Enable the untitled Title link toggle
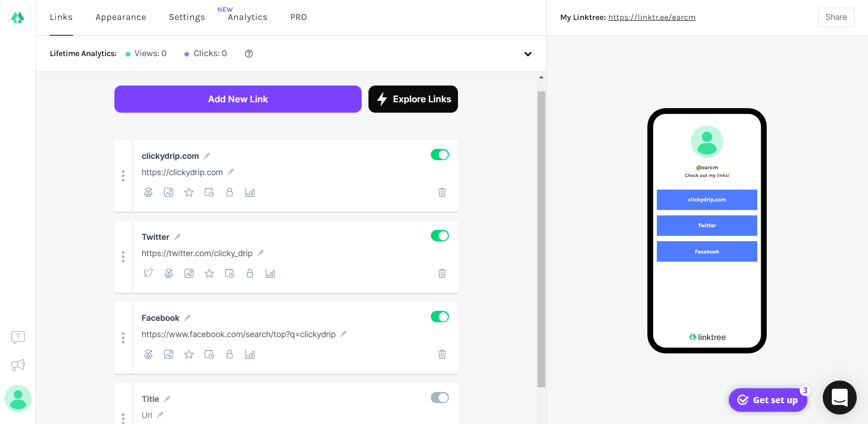The width and height of the screenshot is (868, 424). (x=439, y=398)
